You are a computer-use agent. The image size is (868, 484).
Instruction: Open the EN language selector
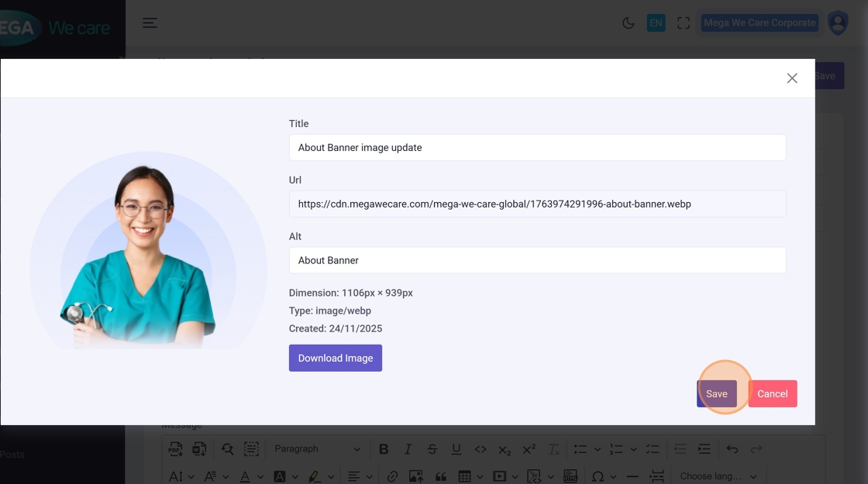tap(656, 23)
